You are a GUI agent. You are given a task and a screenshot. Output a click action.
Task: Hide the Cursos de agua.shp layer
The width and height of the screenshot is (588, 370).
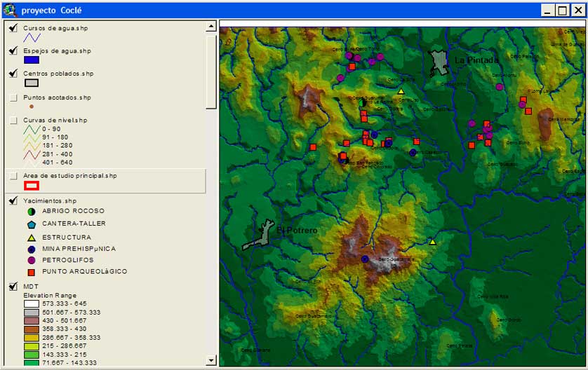[13, 28]
